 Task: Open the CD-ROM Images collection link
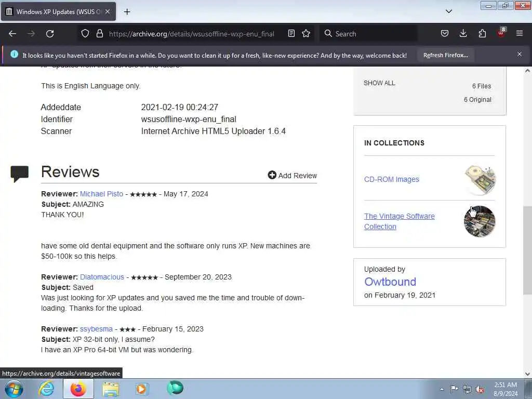tap(392, 179)
